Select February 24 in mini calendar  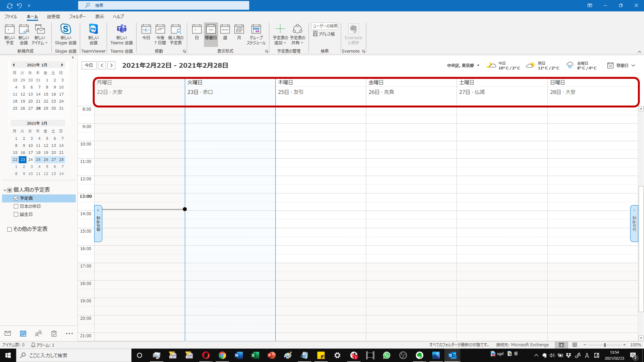coord(30,160)
